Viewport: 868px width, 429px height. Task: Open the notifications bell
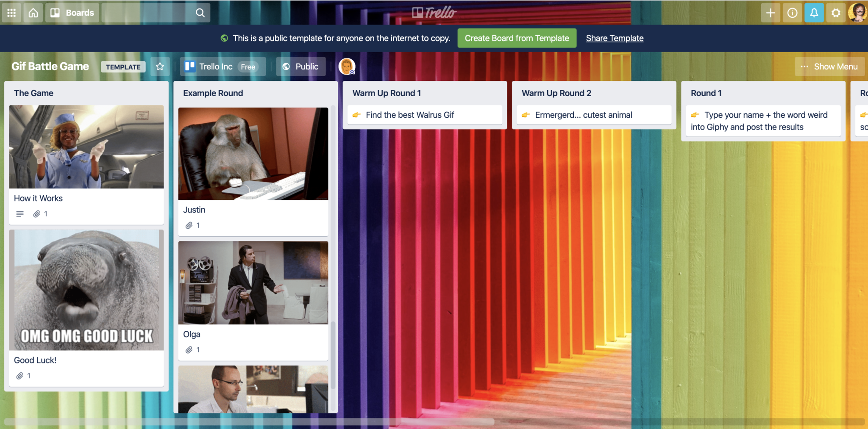click(x=814, y=12)
